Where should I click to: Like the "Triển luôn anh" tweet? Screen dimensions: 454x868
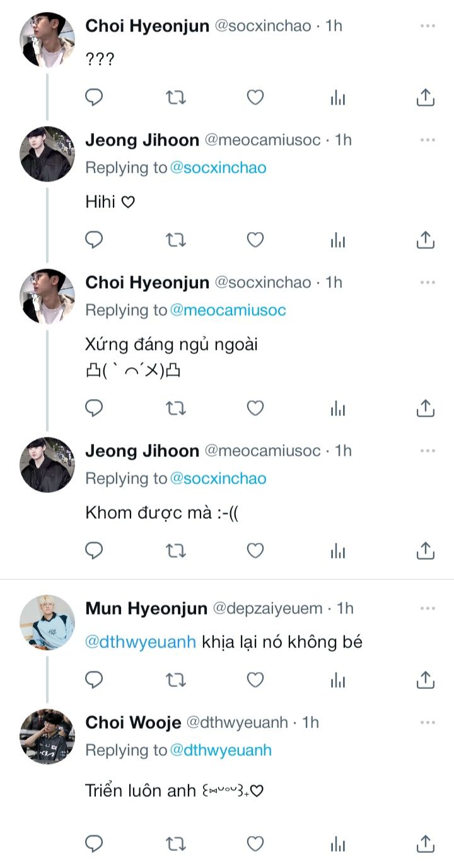(255, 843)
